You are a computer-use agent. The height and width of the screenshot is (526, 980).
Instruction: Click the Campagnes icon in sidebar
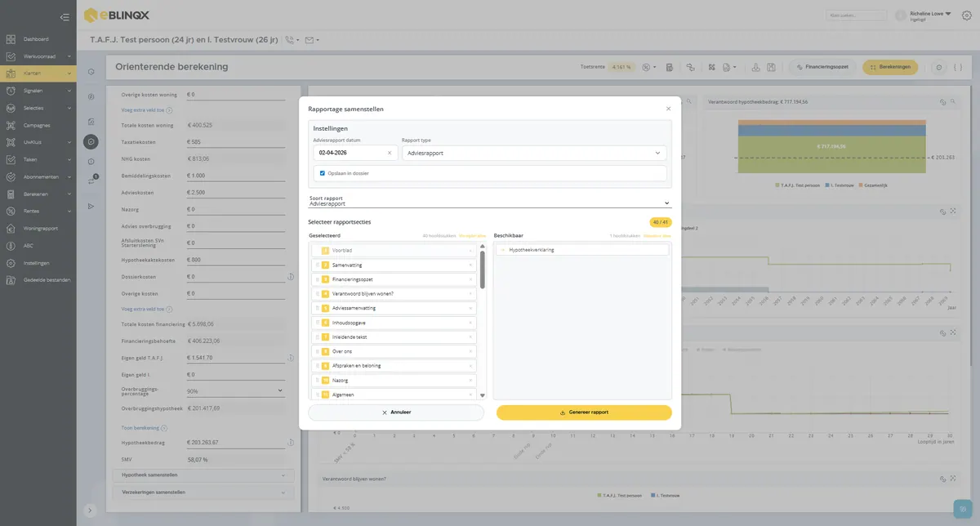click(11, 125)
